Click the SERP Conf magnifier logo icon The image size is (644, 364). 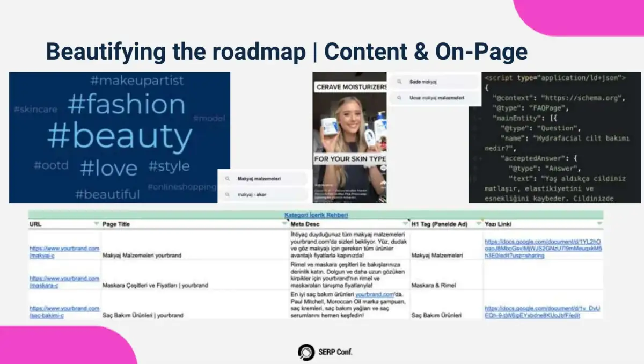[306, 352]
